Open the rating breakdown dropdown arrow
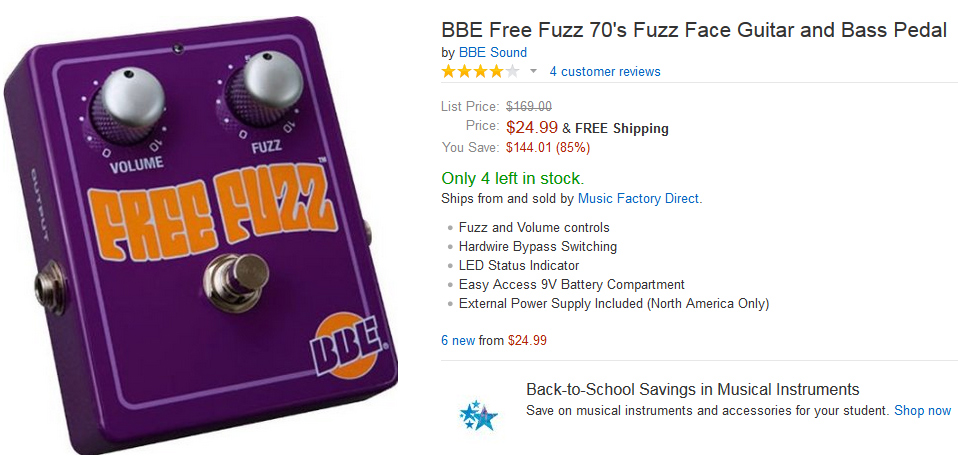Viewport: 958px width, 456px height. tap(533, 72)
